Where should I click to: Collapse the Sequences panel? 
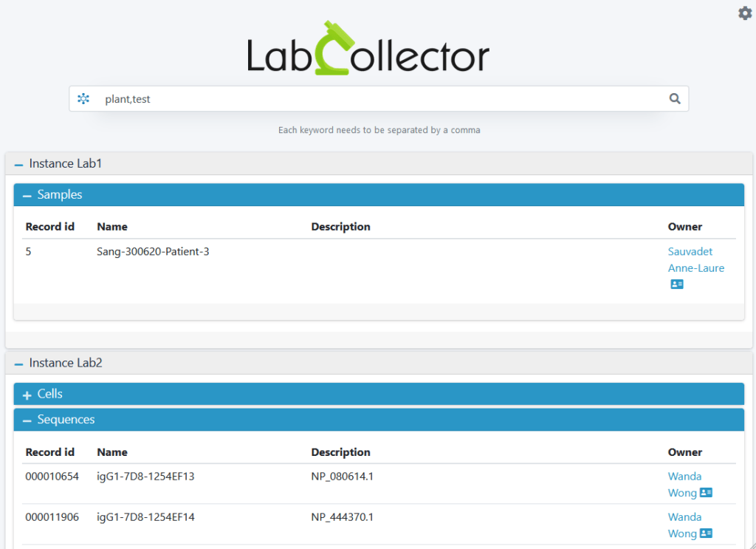coord(27,420)
